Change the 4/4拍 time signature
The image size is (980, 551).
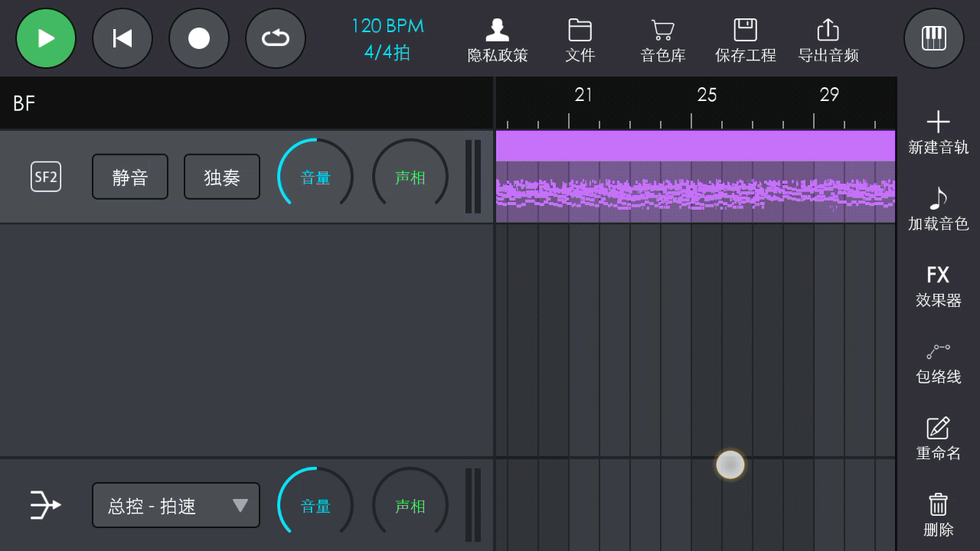point(387,52)
